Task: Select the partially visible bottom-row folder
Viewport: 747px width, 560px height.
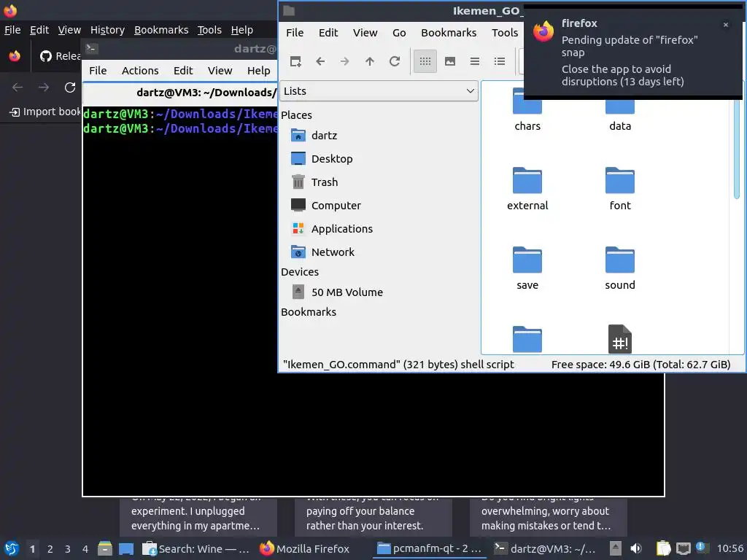Action: pos(527,340)
